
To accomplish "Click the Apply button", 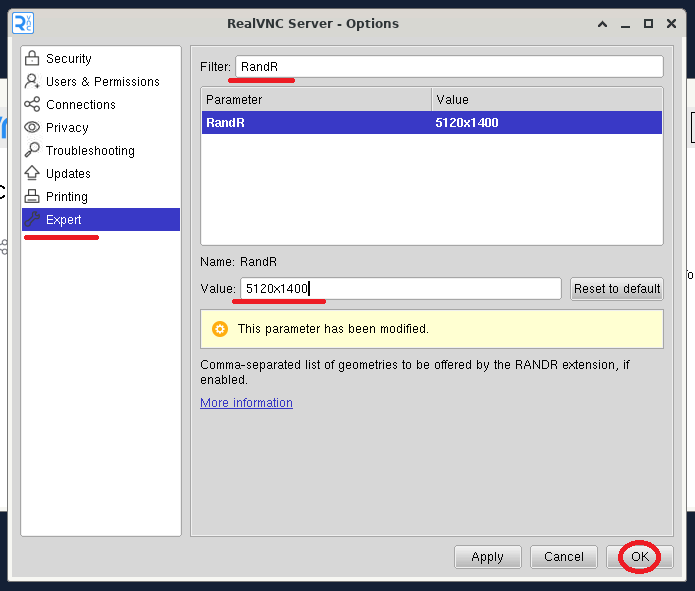I will tap(488, 556).
